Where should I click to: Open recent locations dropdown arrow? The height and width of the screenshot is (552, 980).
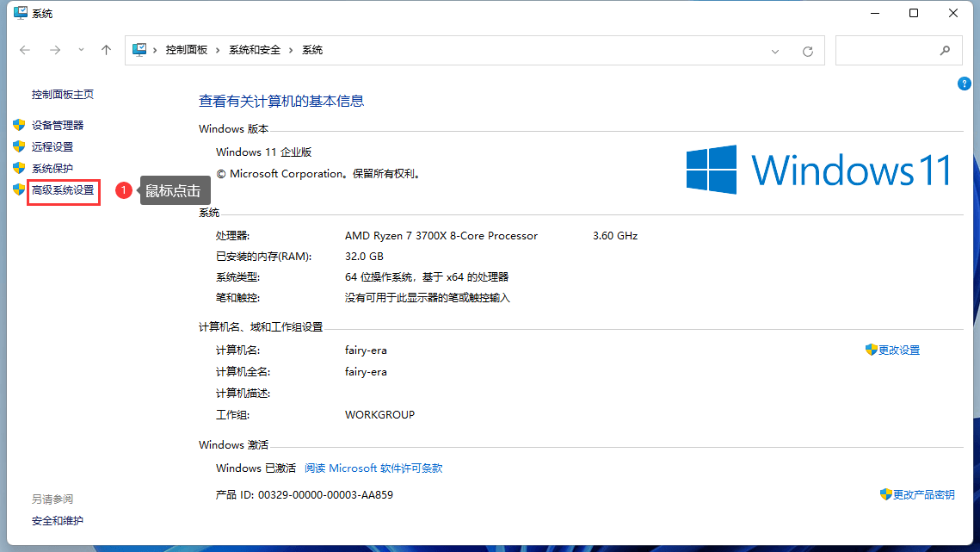[x=81, y=50]
